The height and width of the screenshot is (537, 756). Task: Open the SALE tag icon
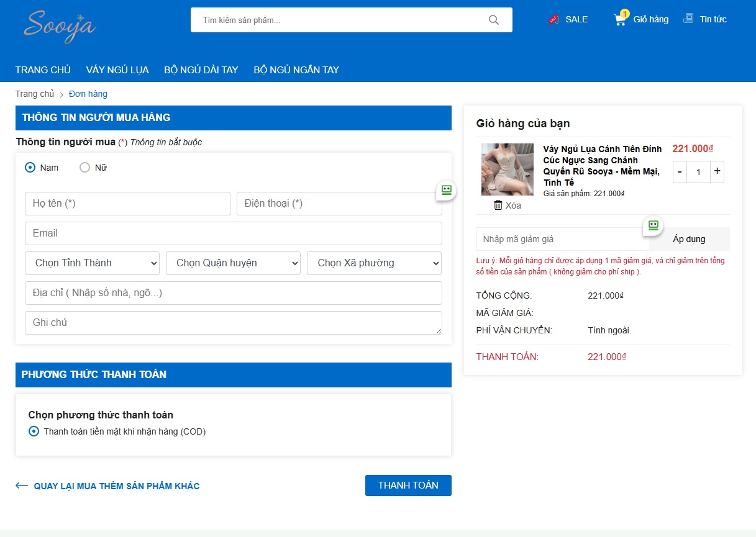554,19
